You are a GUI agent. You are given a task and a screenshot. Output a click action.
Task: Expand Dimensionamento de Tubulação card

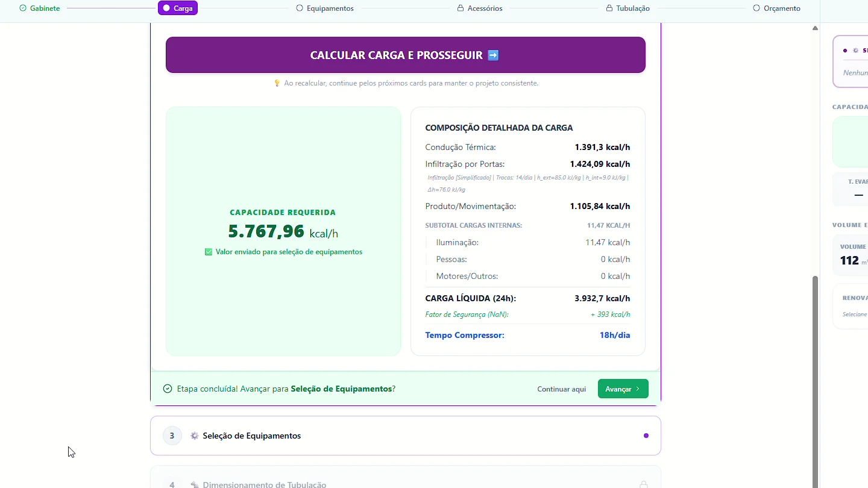pos(406,477)
